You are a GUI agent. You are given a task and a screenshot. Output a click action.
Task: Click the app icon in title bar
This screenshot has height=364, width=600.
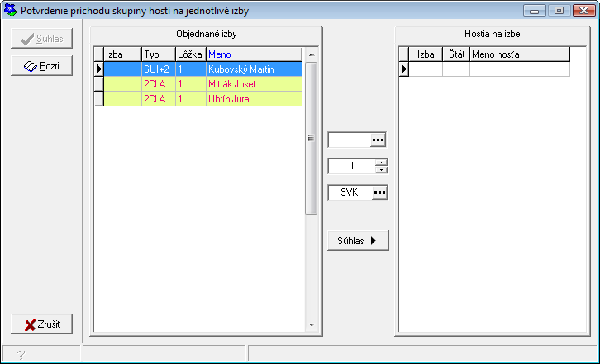12,12
